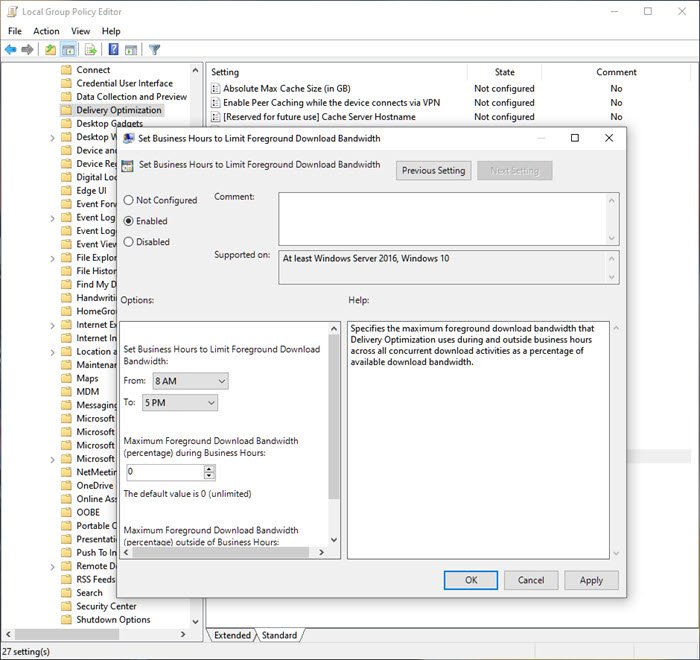Expand the first Event Log tree node
The height and width of the screenshot is (660, 700).
52,218
